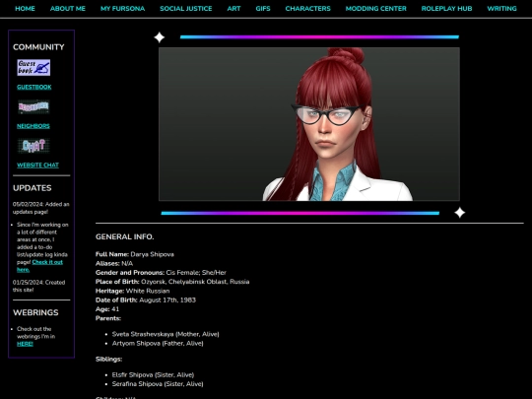Click 'Age: 41' text

(107, 309)
